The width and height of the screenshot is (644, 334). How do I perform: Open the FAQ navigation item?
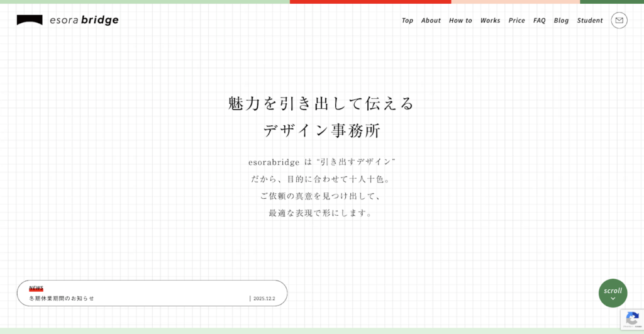[x=539, y=21]
